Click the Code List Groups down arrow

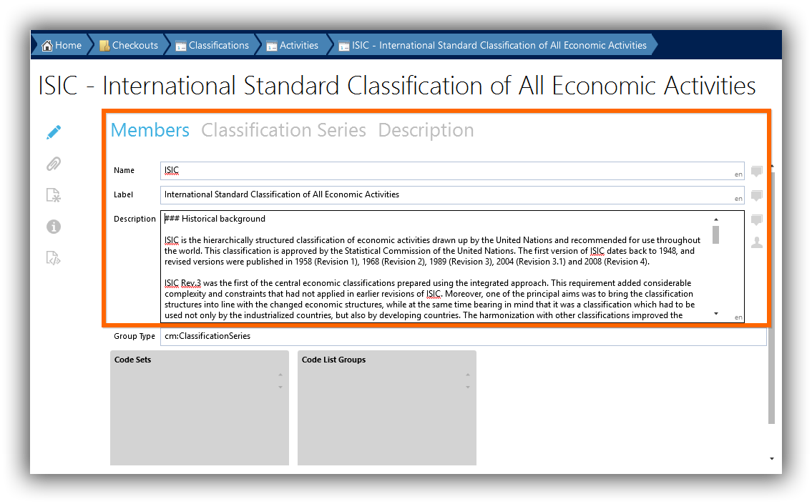(x=468, y=387)
